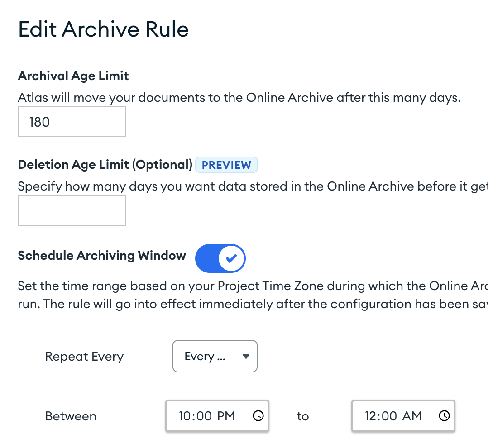Focus the empty Deletion Age Limit input
This screenshot has height=448, width=488.
coord(72,210)
